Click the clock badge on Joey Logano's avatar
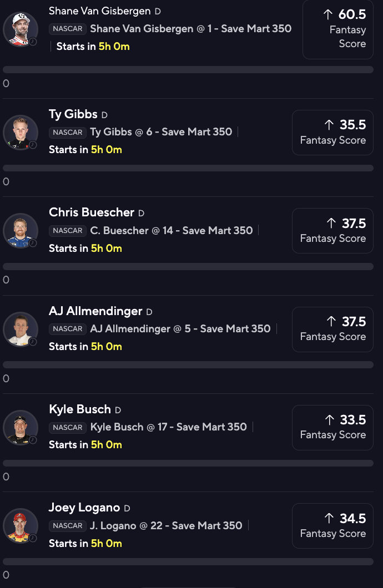383x588 pixels. [x=33, y=538]
